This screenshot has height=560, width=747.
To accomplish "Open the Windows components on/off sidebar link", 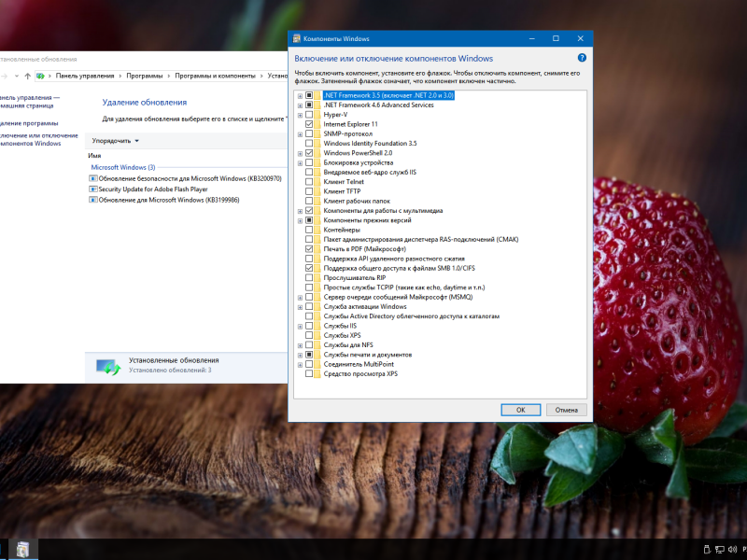I will click(38, 139).
